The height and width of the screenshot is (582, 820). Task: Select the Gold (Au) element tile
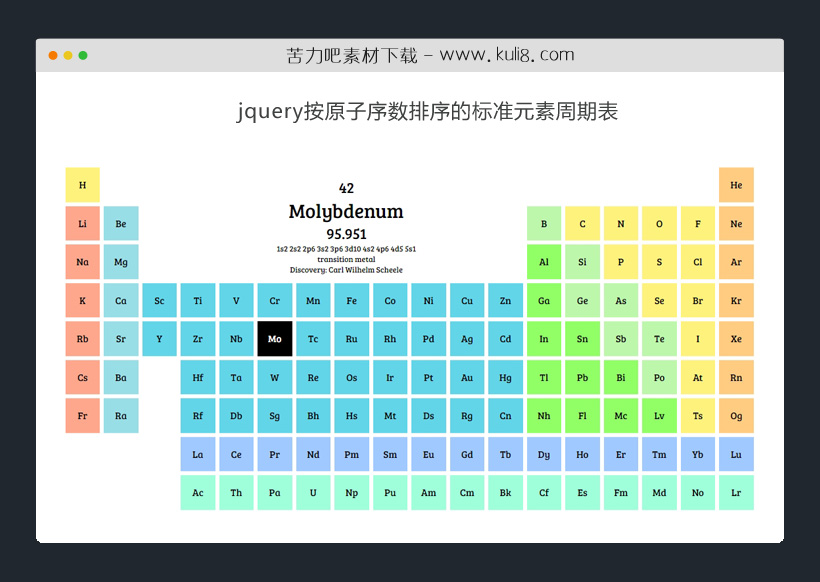(467, 378)
